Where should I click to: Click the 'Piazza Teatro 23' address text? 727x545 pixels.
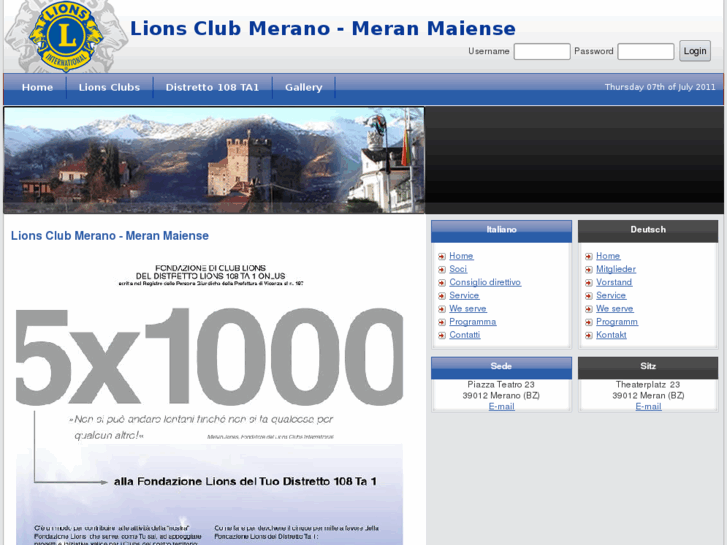501,385
